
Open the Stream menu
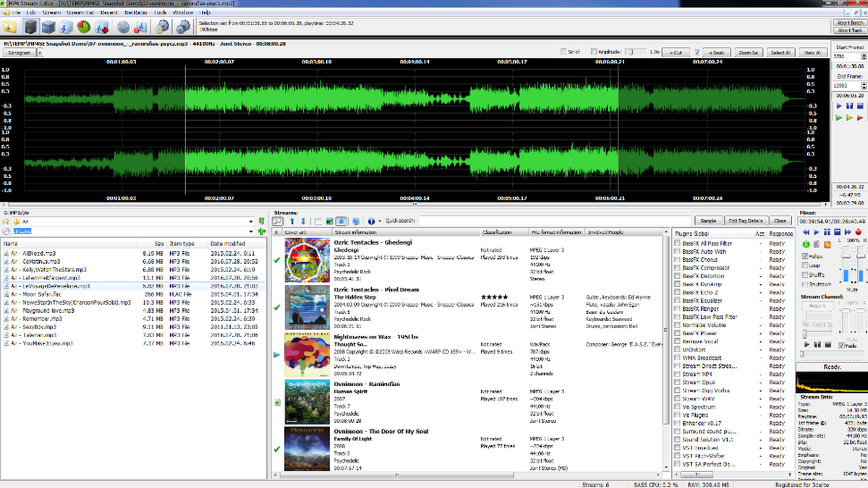51,13
